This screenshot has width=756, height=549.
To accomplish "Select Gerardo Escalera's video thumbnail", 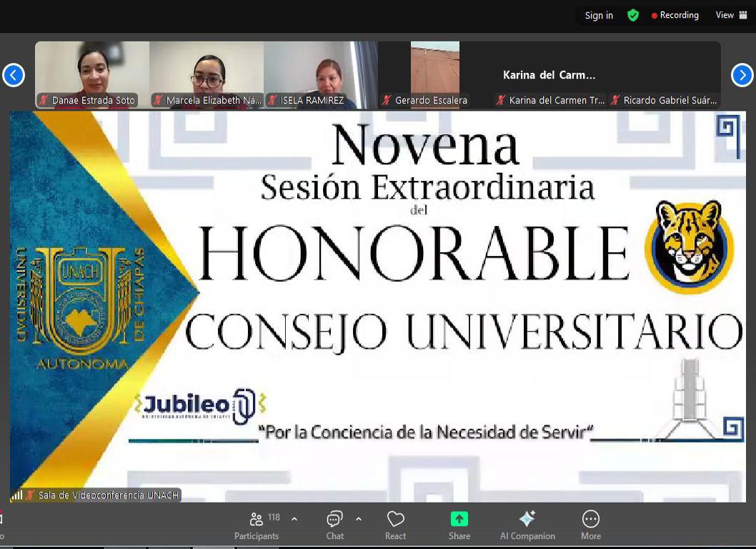I will click(435, 75).
